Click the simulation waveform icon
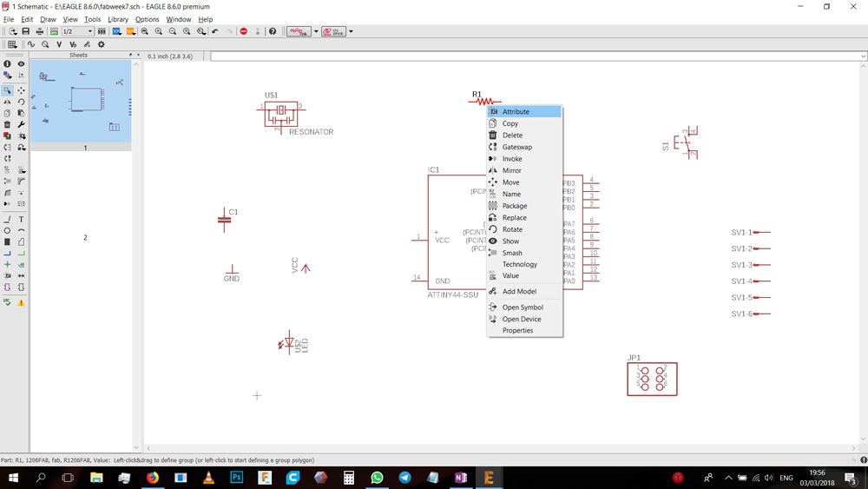The image size is (868, 489). (31, 44)
